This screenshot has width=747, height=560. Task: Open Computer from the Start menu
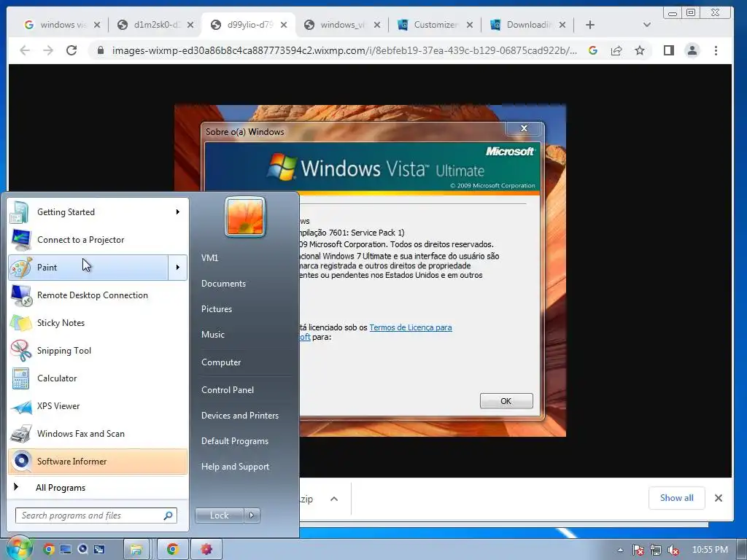tap(221, 362)
